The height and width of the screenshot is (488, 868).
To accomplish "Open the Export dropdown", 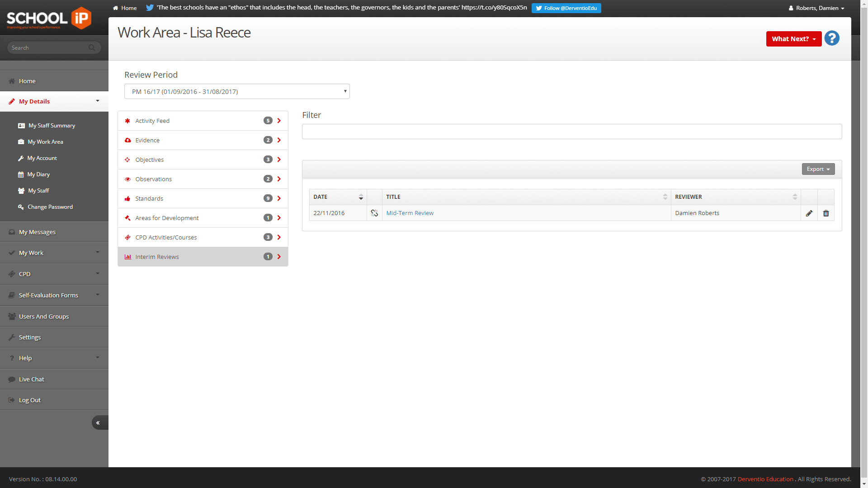I will (x=818, y=169).
